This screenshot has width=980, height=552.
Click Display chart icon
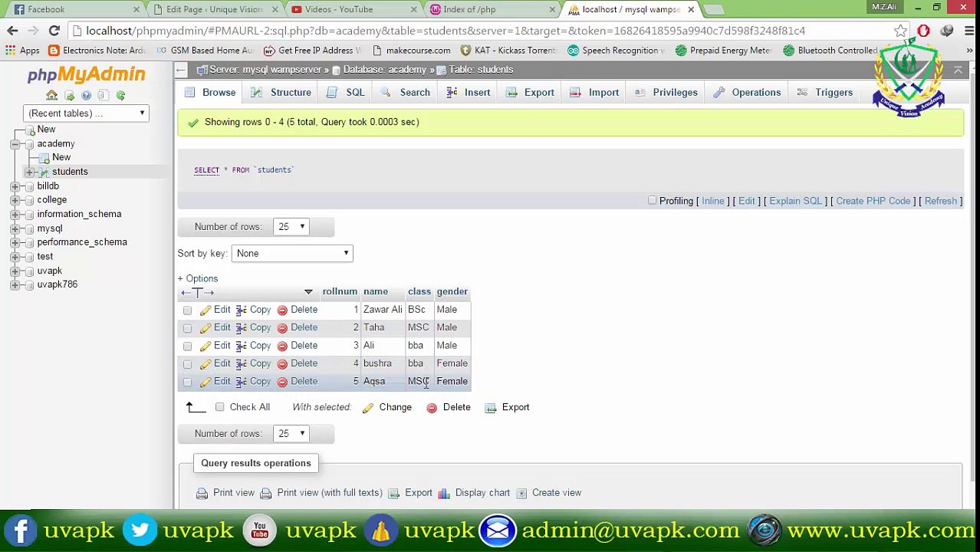tap(444, 494)
